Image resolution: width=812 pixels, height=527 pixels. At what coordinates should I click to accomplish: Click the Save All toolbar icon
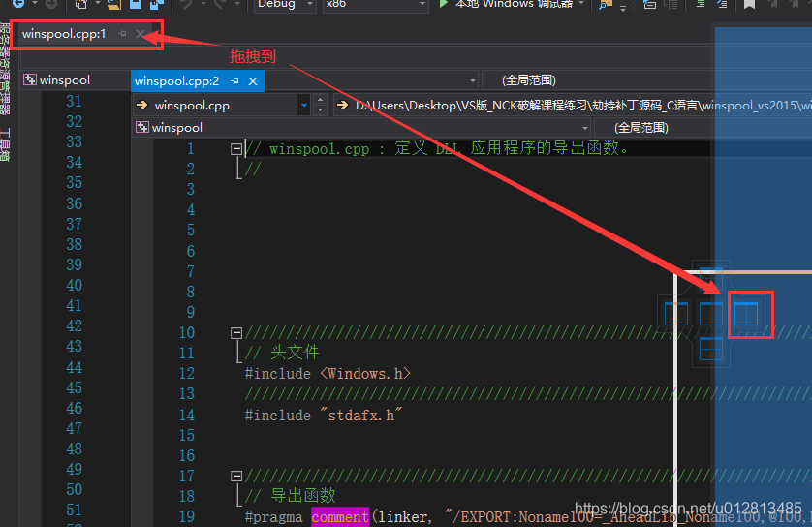pos(156,5)
